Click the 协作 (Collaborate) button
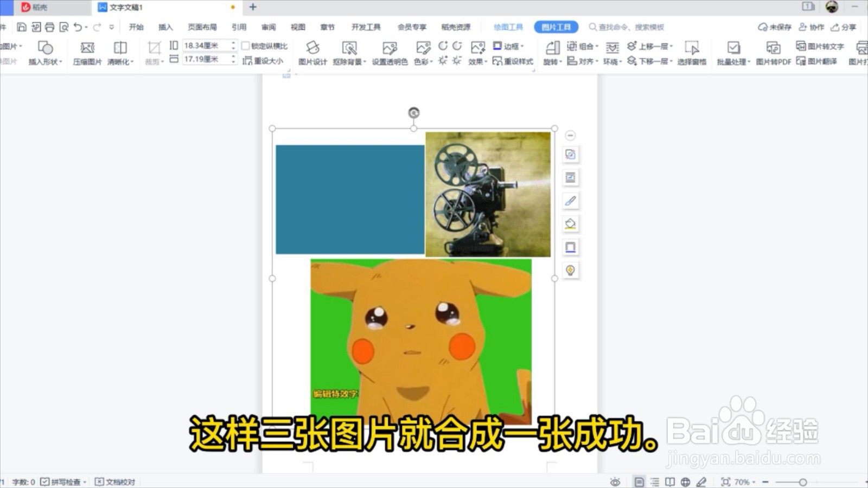868x488 pixels. (x=812, y=27)
